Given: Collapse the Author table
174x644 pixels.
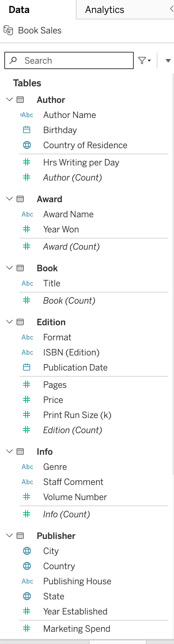Looking at the screenshot, I should point(10,100).
